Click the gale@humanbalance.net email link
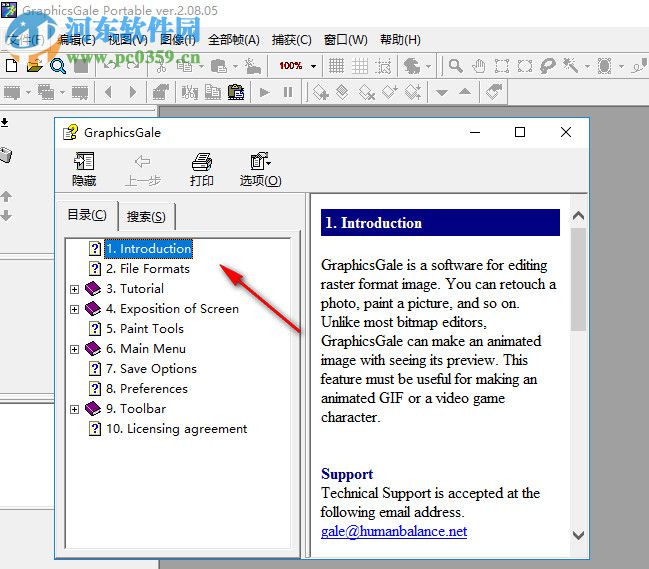Viewport: 649px width, 569px height. (394, 531)
